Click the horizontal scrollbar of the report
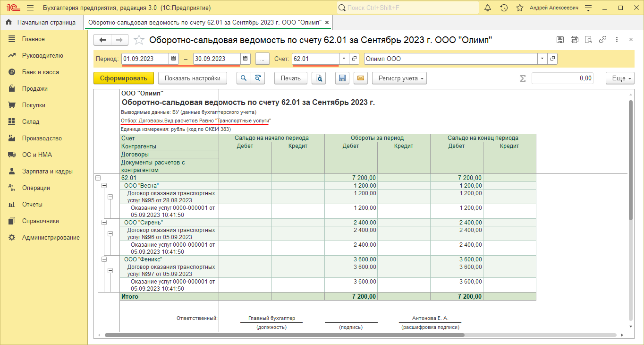Viewport: 644px width, 345px height. click(284, 335)
